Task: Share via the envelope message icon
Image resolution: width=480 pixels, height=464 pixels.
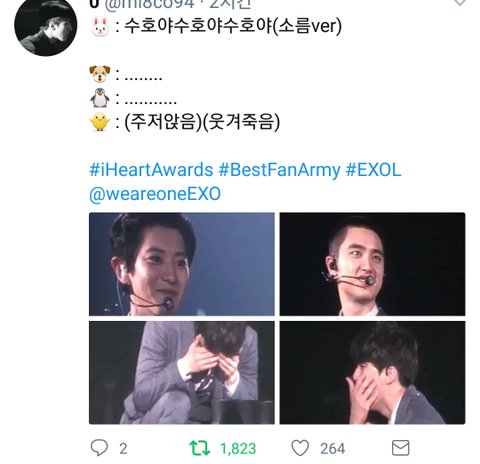Action: [x=400, y=448]
